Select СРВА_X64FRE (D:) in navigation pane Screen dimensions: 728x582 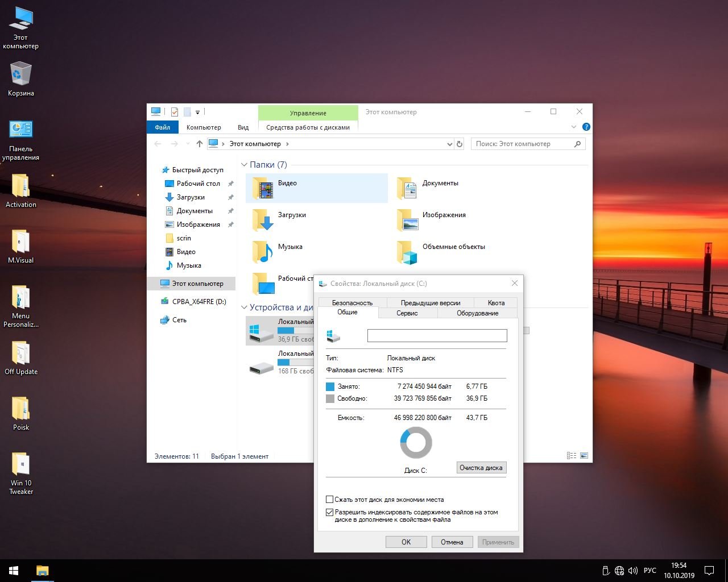pyautogui.click(x=193, y=302)
